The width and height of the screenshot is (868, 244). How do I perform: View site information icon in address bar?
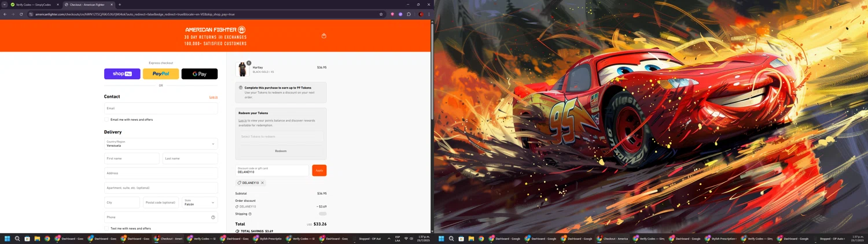coord(31,14)
